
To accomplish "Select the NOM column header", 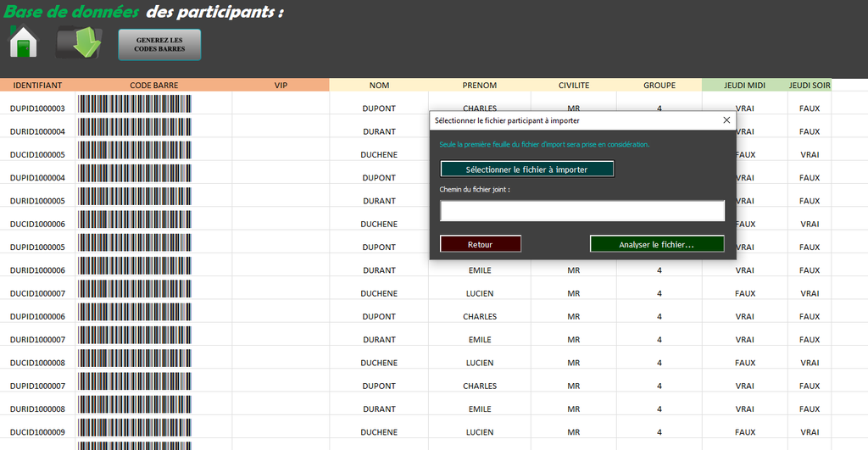I will [379, 86].
